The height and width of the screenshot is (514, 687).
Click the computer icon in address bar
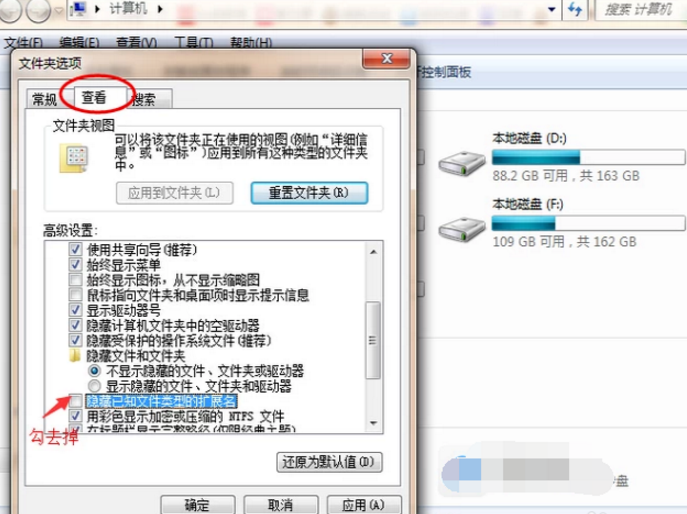(79, 9)
